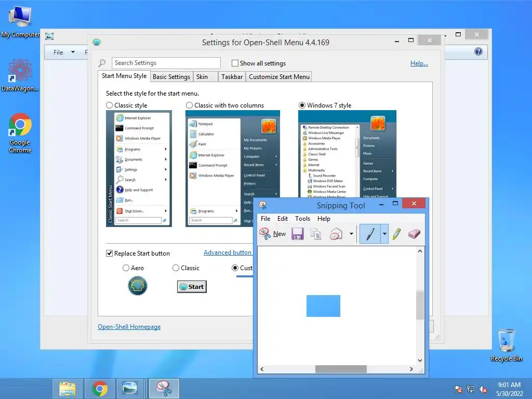Switch to the Start Menu Style tab
532x399 pixels.
(x=124, y=76)
